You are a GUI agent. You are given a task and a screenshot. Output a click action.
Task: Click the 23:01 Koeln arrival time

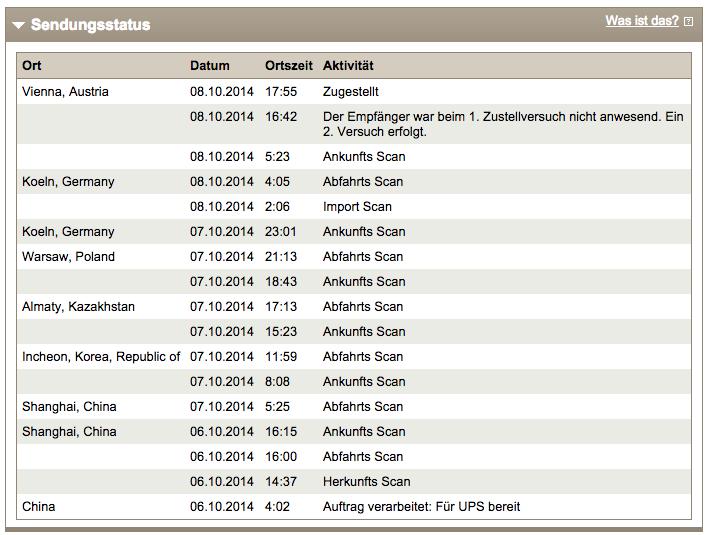click(281, 232)
